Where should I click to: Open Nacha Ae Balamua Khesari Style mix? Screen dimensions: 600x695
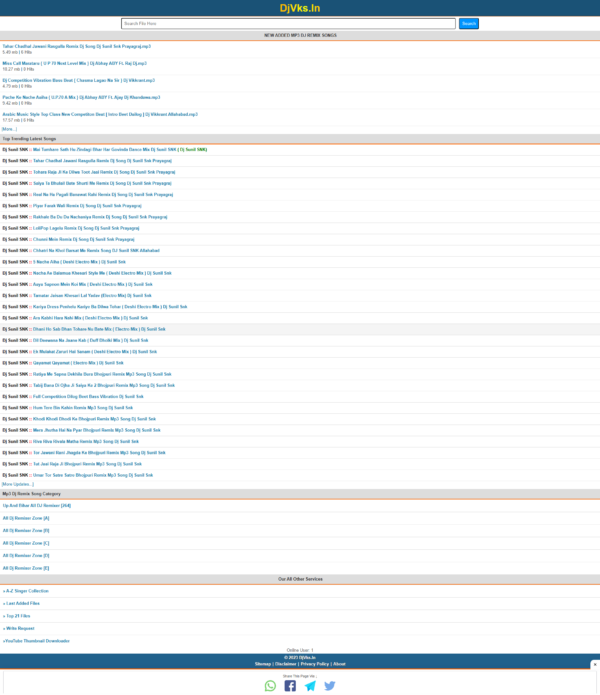[102, 273]
